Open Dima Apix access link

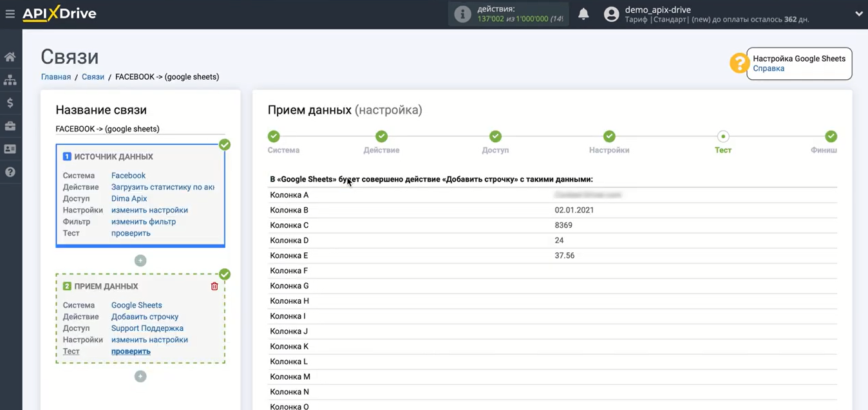point(129,198)
